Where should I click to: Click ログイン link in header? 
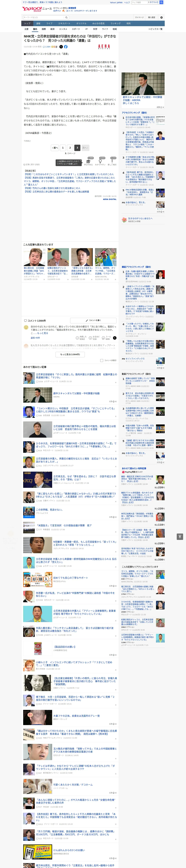pos(57,11)
